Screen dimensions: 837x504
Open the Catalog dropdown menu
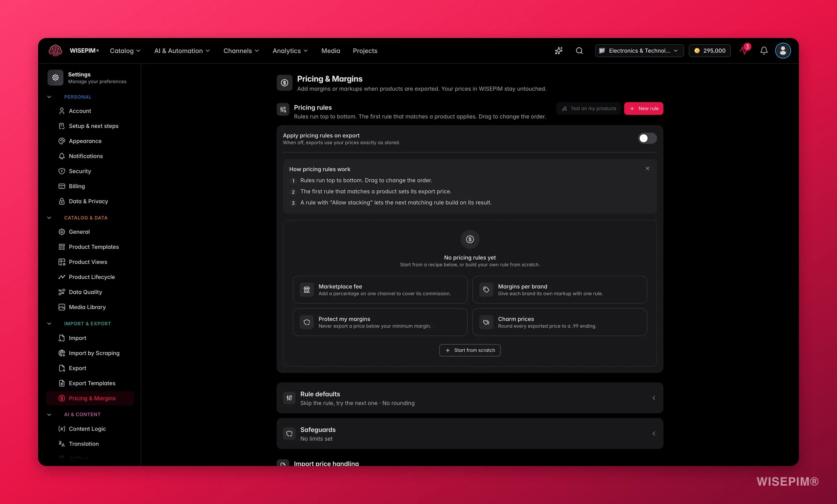pyautogui.click(x=125, y=51)
